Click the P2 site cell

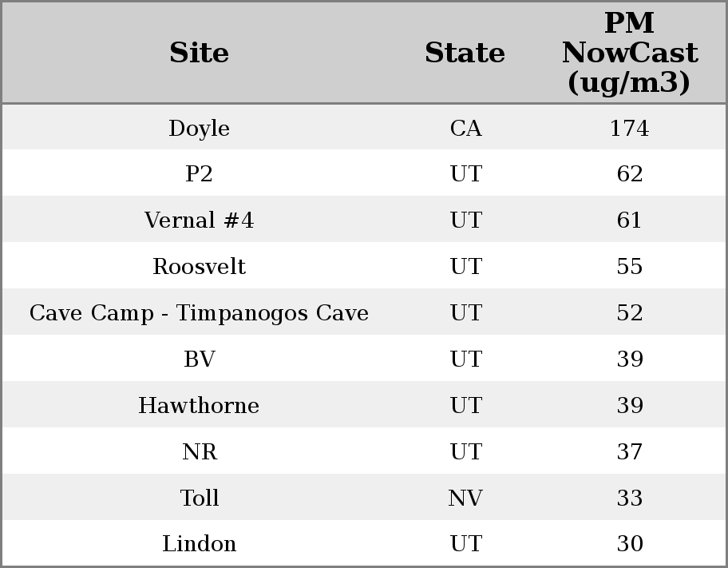(200, 174)
